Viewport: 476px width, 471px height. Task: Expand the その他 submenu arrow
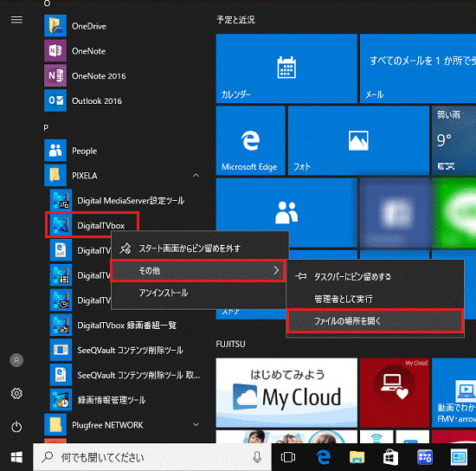point(276,270)
